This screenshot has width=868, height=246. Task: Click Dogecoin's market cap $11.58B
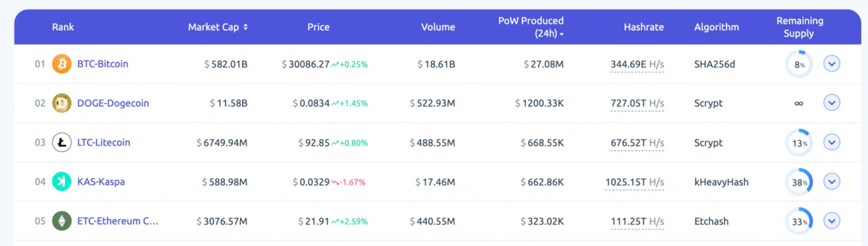pos(228,103)
